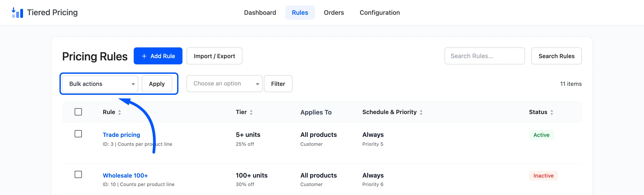The height and width of the screenshot is (195, 644).
Task: Click the Inactive status badge
Action: click(x=543, y=176)
